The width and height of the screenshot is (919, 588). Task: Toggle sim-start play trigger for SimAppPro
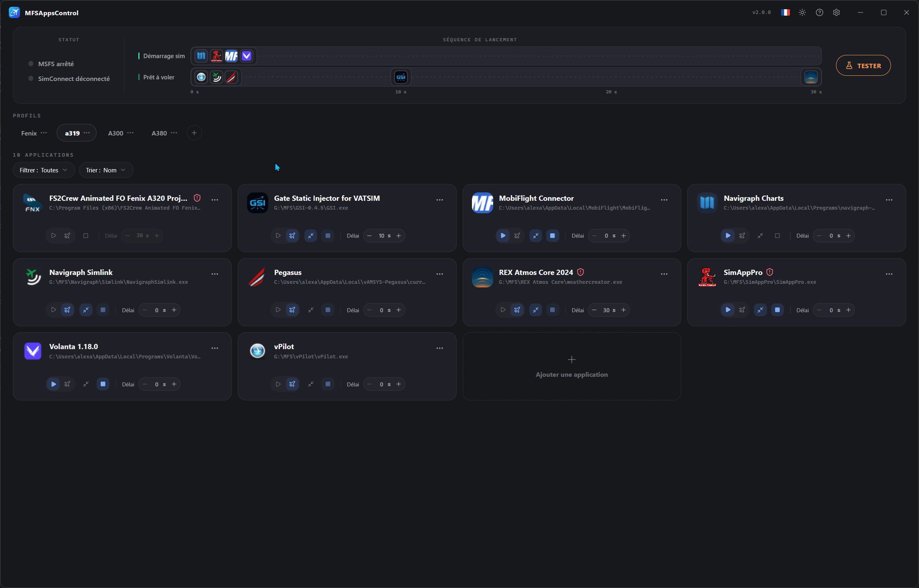click(x=728, y=310)
